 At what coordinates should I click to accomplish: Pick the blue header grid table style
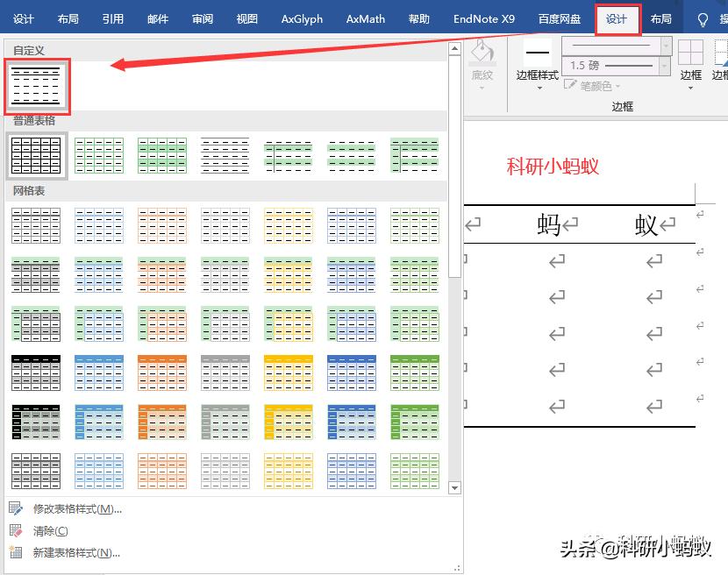[x=99, y=373]
